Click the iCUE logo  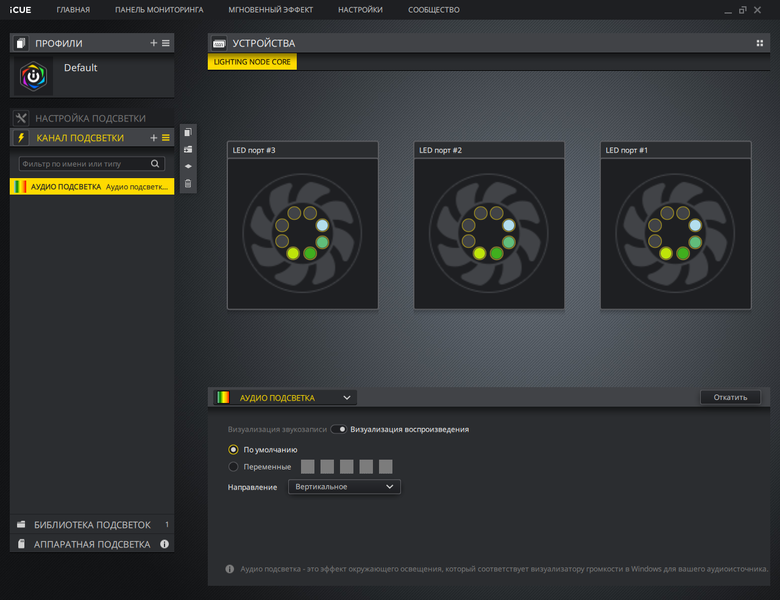[x=20, y=10]
